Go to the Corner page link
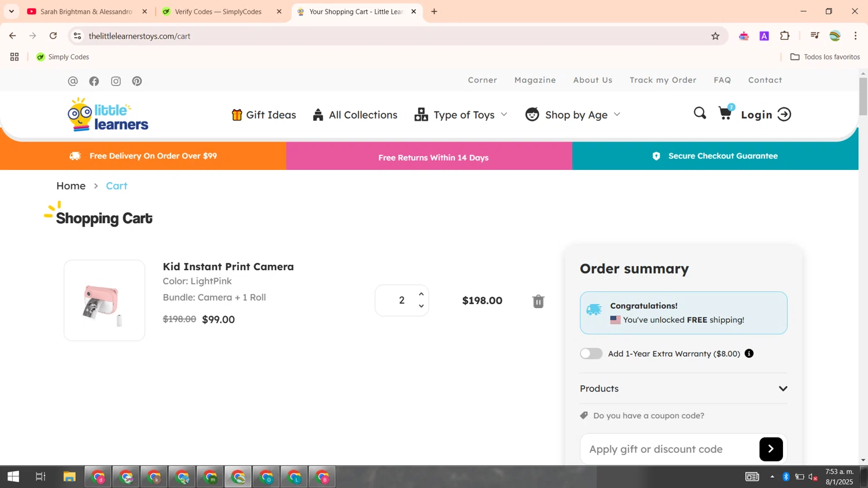The height and width of the screenshot is (488, 868). (x=483, y=80)
